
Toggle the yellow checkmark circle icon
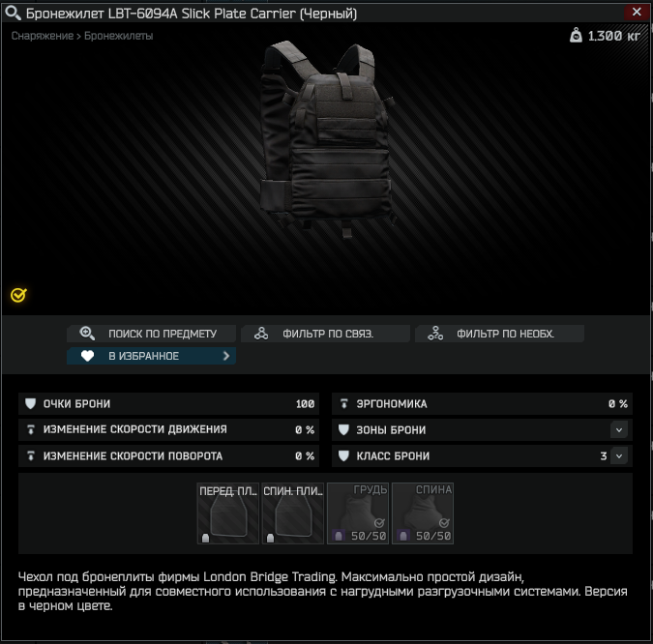[x=18, y=295]
